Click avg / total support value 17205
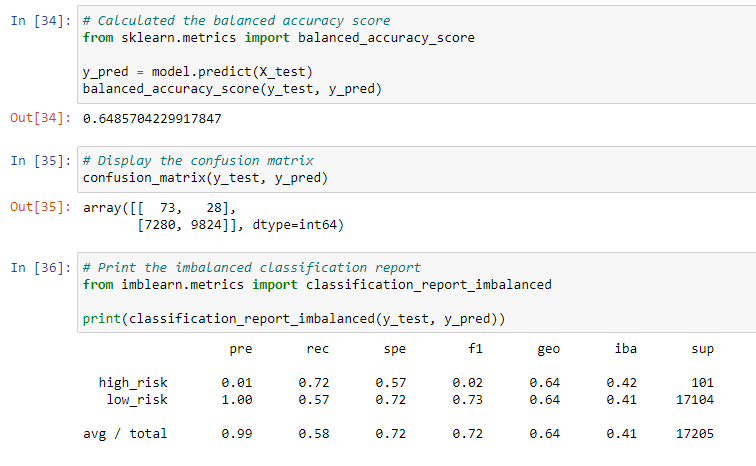The width and height of the screenshot is (756, 466). [x=695, y=434]
